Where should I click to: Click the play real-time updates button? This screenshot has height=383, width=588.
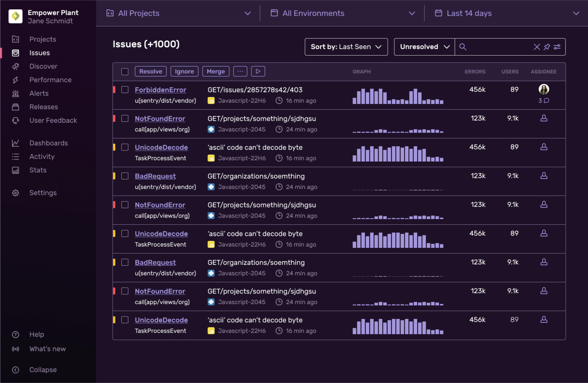[258, 71]
